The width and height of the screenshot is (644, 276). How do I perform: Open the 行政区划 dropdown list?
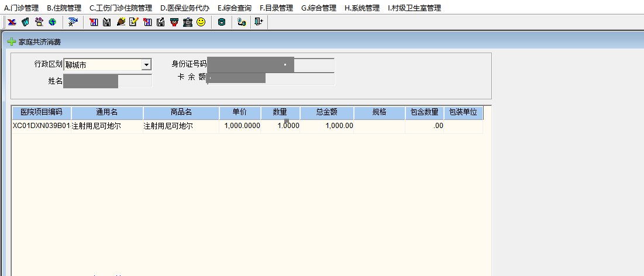click(146, 65)
